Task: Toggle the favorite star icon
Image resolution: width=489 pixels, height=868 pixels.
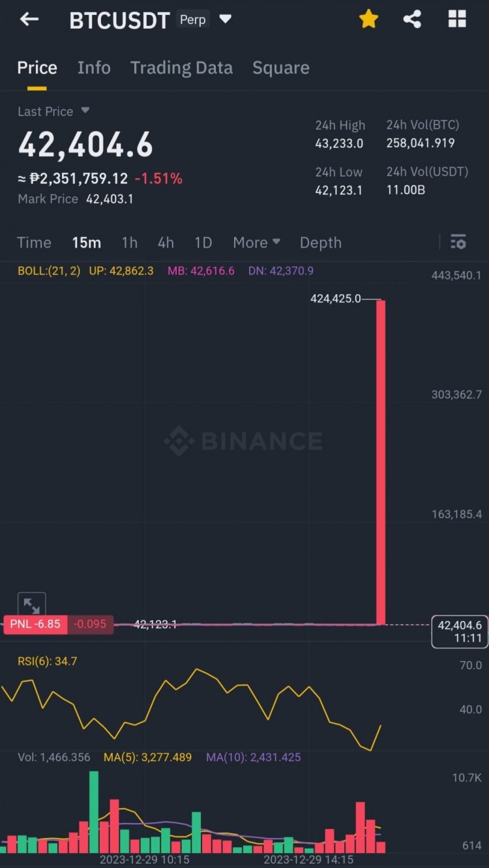Action: coord(368,20)
